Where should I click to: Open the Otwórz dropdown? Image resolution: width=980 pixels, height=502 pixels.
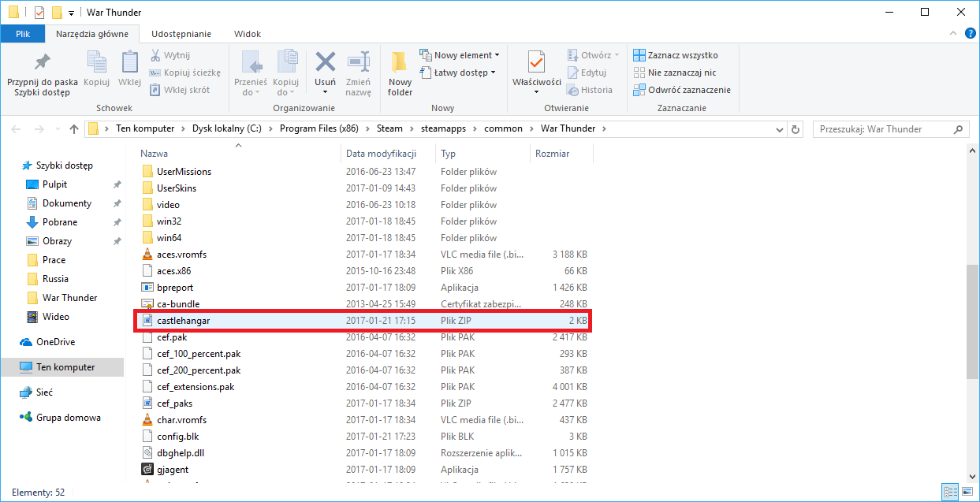coord(594,55)
